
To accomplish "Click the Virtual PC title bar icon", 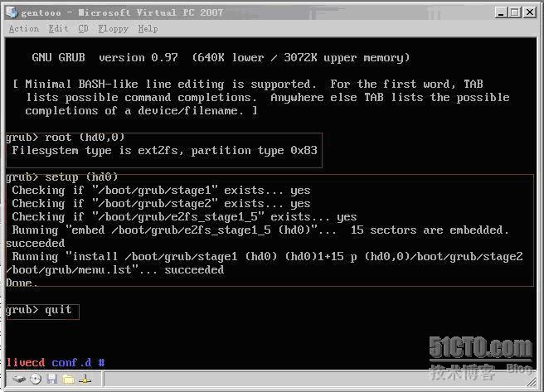I will coord(12,12).
